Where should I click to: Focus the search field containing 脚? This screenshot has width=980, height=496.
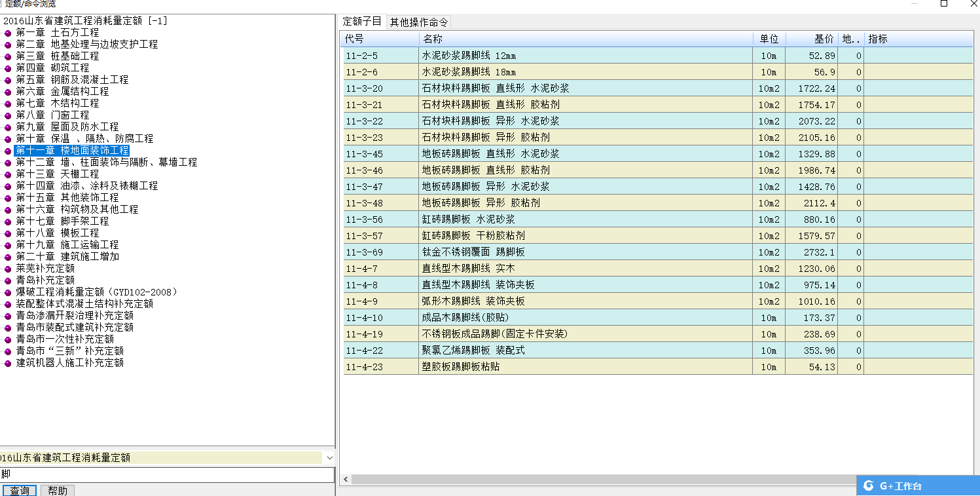click(x=167, y=474)
